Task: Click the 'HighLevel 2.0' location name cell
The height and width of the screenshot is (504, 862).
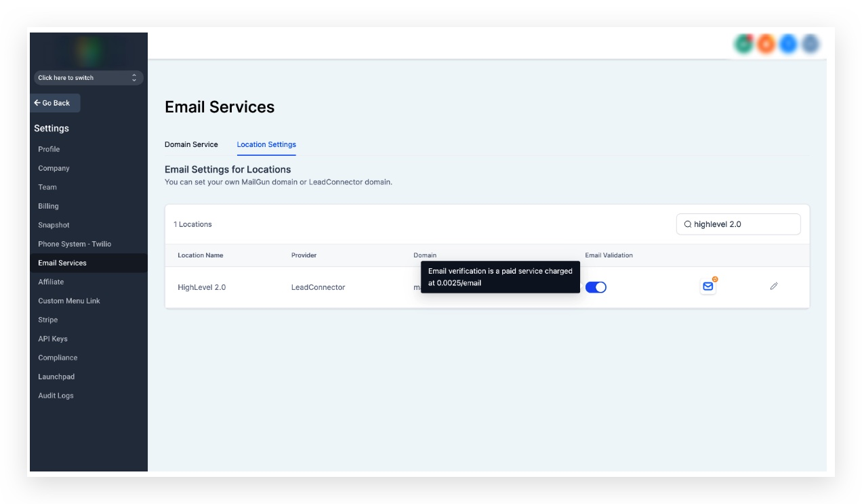Action: (x=202, y=287)
